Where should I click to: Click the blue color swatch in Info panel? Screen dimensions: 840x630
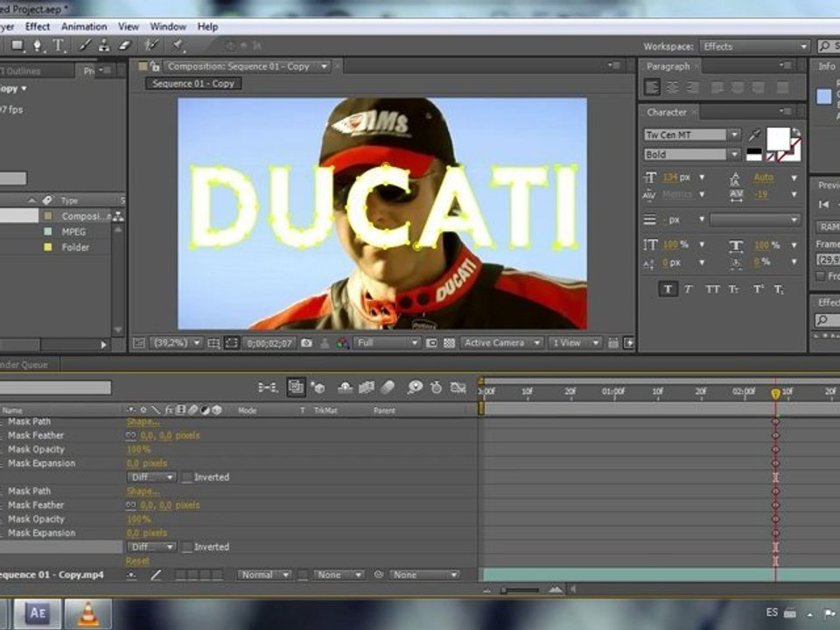pyautogui.click(x=824, y=96)
